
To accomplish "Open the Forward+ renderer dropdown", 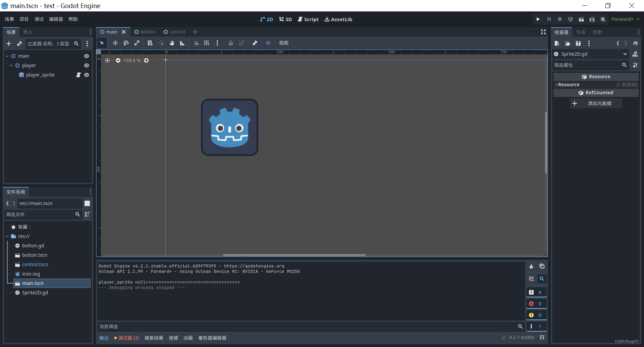I will [x=625, y=19].
